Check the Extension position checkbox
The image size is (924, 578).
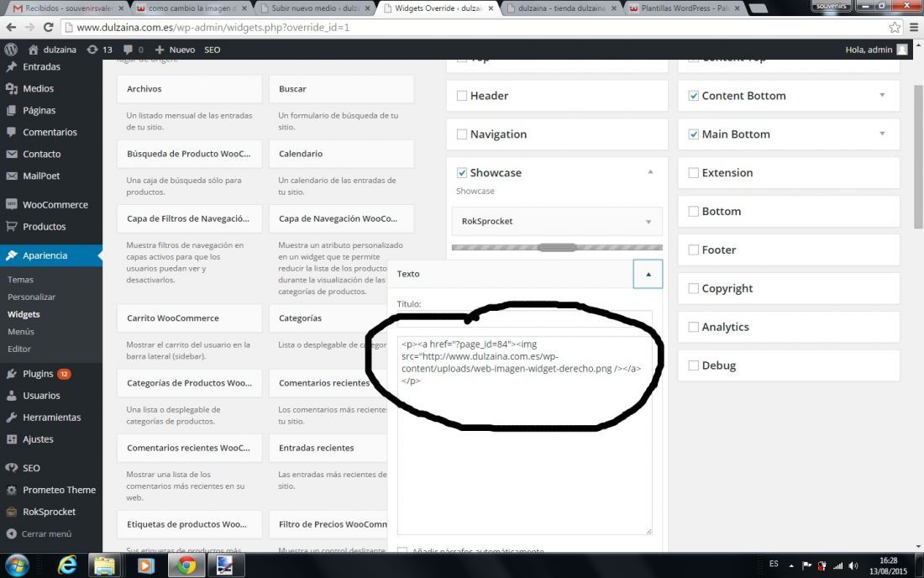pos(694,172)
